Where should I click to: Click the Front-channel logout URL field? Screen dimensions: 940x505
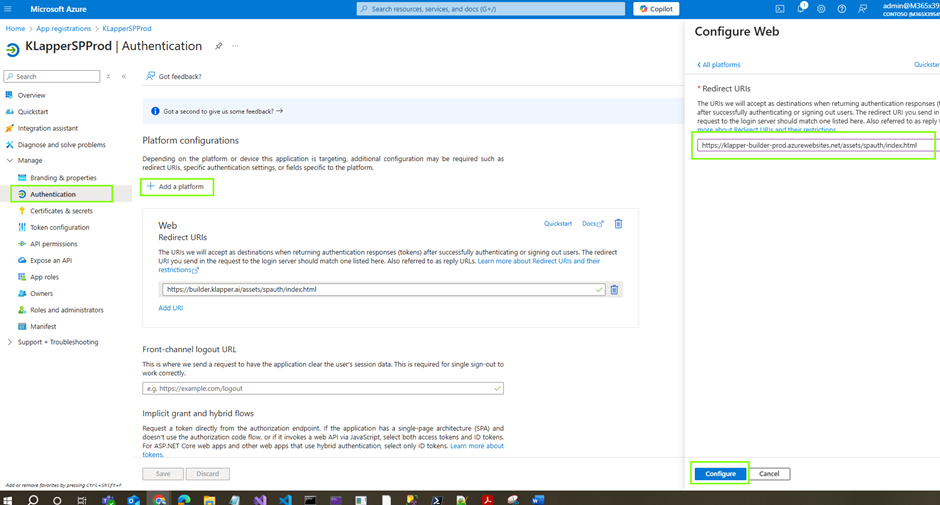(323, 389)
